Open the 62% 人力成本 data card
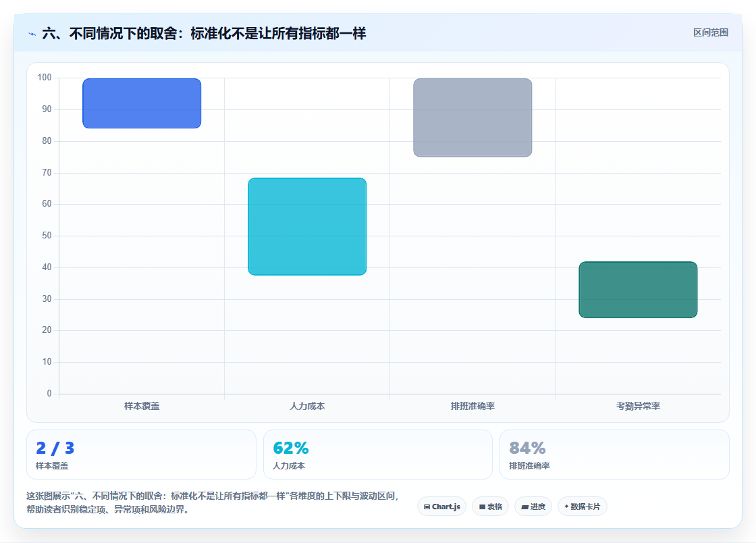The image size is (756, 543). click(378, 455)
